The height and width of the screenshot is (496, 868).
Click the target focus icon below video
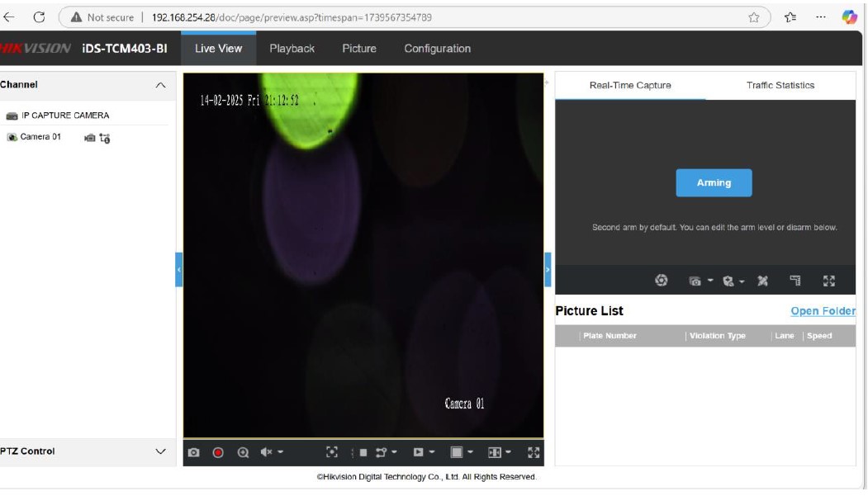coord(332,452)
